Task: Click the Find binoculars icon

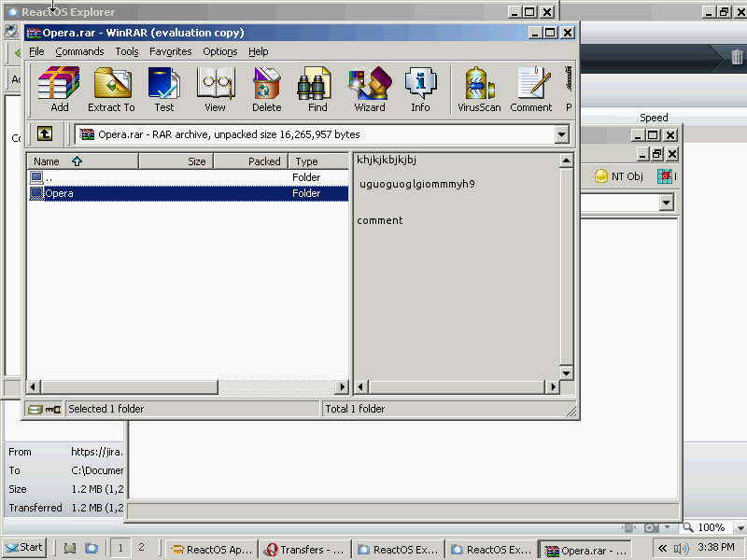Action: pyautogui.click(x=317, y=89)
